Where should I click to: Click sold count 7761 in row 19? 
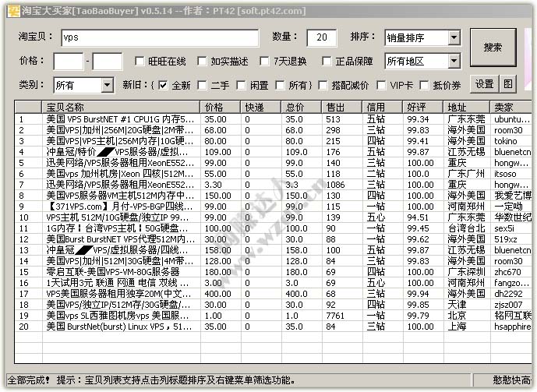(335, 316)
